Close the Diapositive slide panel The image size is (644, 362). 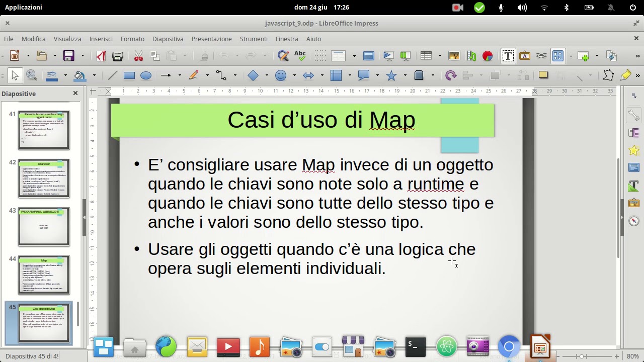pos(75,93)
